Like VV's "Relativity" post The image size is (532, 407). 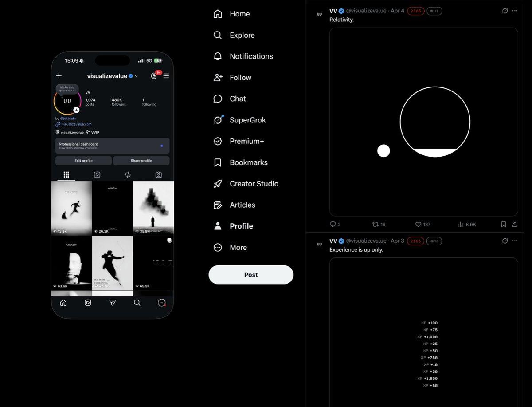419,225
